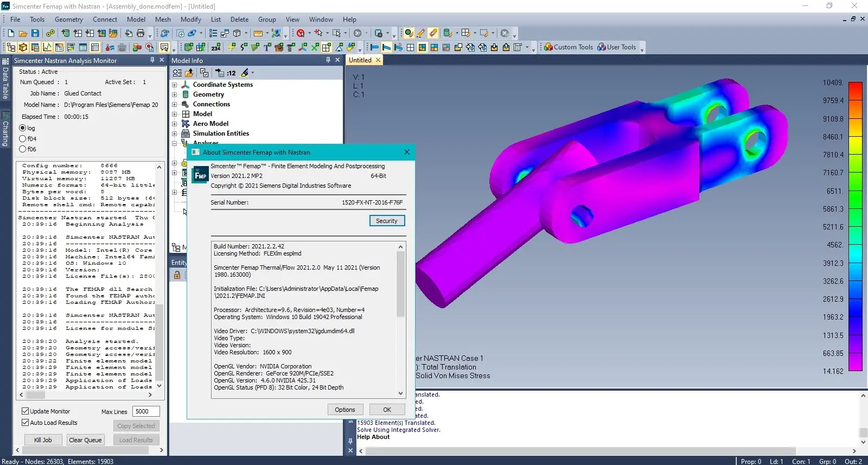
Task: Toggle the Charting pane graph icon
Action: 47,47
